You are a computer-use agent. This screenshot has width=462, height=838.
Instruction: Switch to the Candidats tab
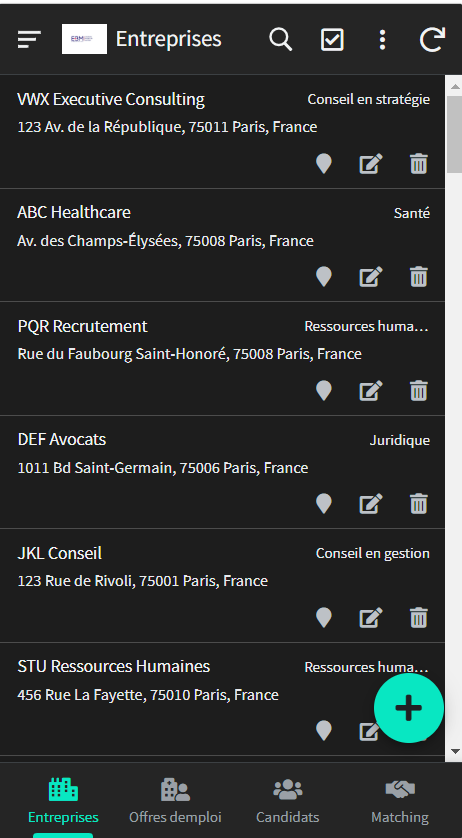coord(288,800)
